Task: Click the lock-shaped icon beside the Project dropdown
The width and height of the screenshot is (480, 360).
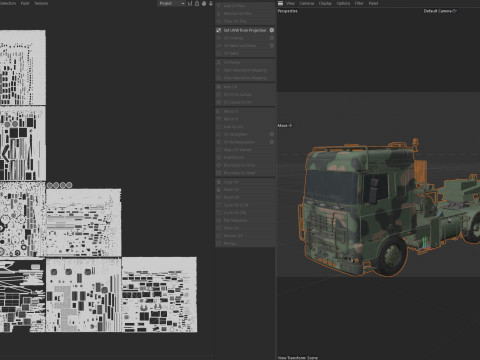Action: (197, 3)
